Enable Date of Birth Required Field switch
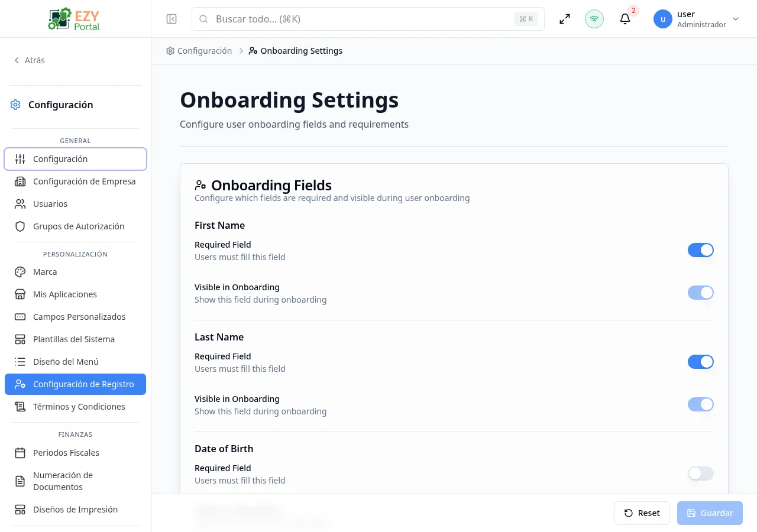Screen dimensions: 757x532 pos(701,473)
